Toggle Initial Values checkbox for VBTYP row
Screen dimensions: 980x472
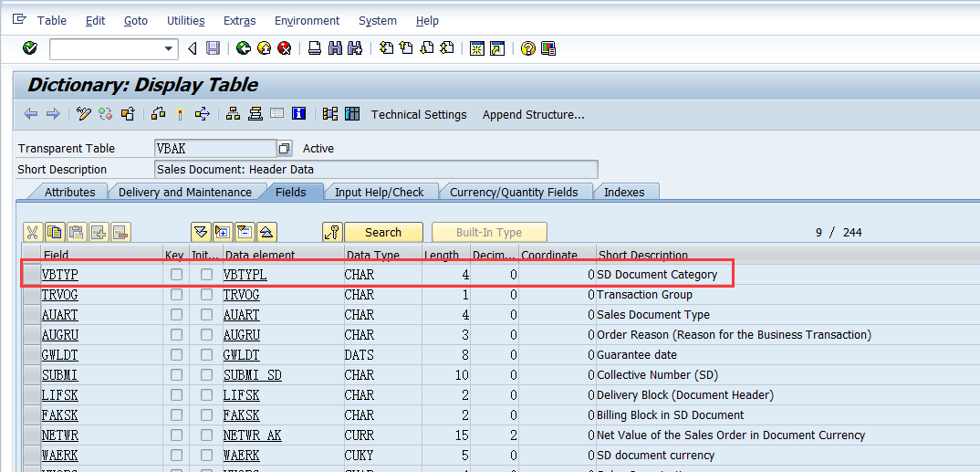click(206, 275)
